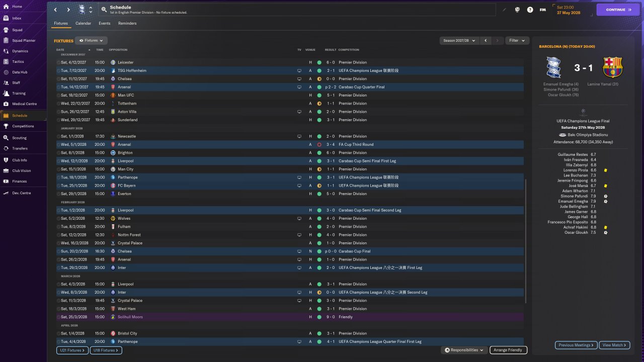Click Jude Bellingham in the ratings list
The image size is (644, 362).
tap(574, 207)
